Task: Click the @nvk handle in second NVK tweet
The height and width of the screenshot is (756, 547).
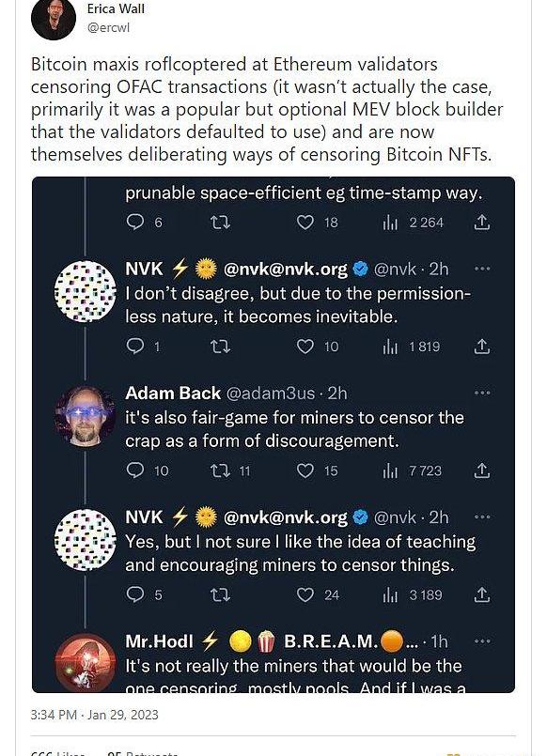Action: (395, 517)
